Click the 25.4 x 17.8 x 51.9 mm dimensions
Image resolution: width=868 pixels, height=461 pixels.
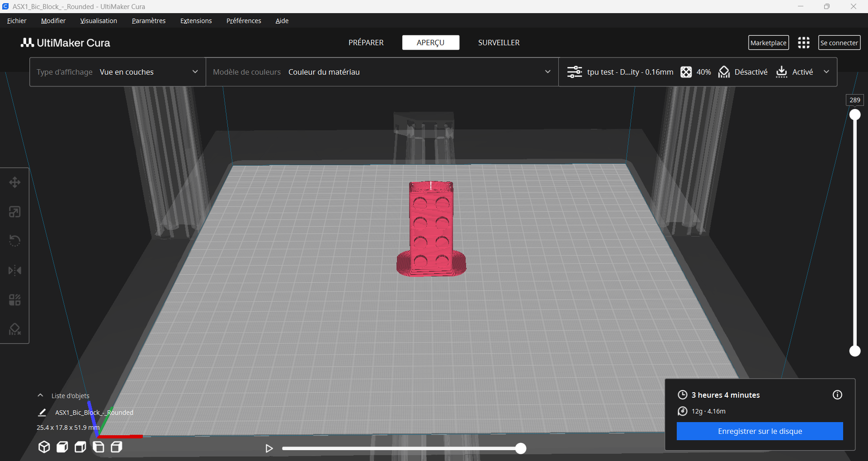(x=68, y=428)
